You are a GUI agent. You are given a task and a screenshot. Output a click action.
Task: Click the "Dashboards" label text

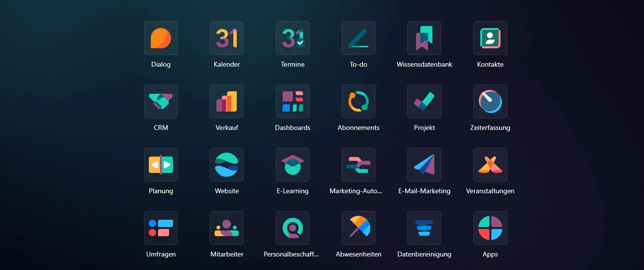pos(293,128)
